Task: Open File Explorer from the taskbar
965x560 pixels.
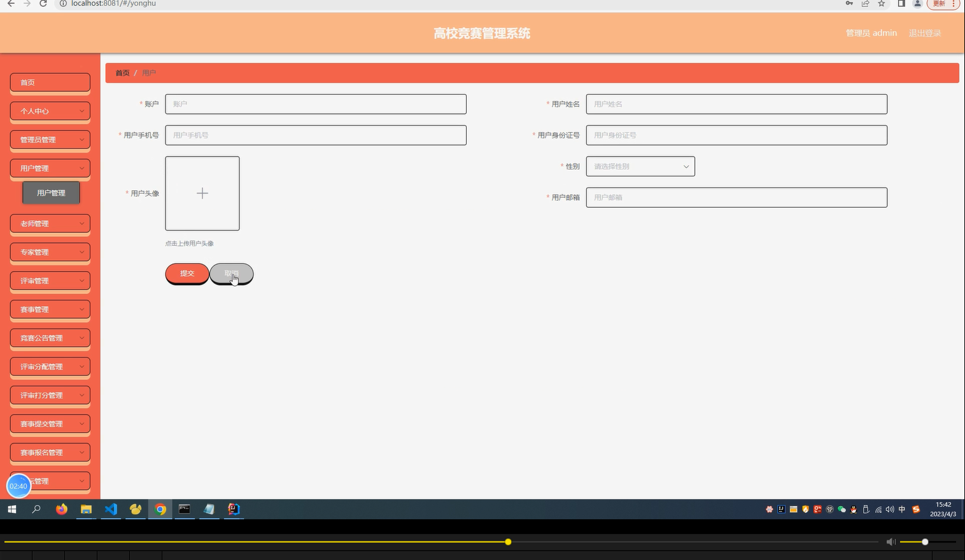Action: coord(86,509)
